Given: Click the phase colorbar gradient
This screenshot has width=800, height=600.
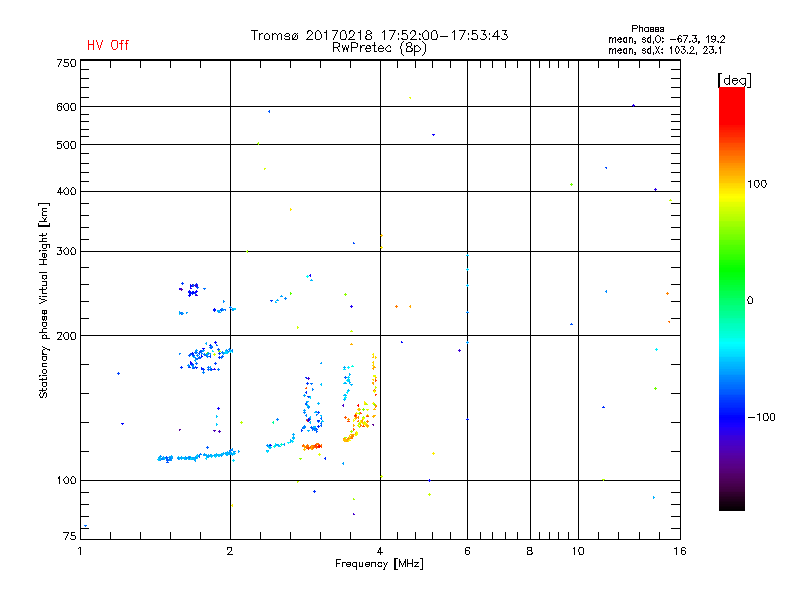Looking at the screenshot, I should point(732,298).
